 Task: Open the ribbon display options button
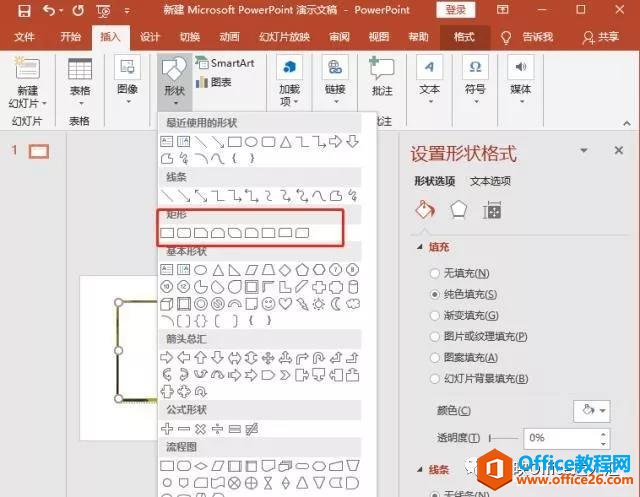tap(502, 10)
